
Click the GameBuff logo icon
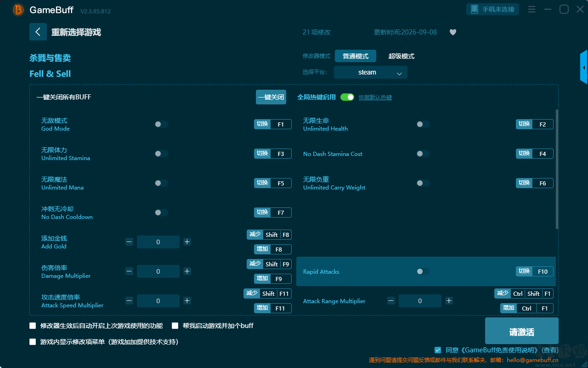[x=18, y=10]
